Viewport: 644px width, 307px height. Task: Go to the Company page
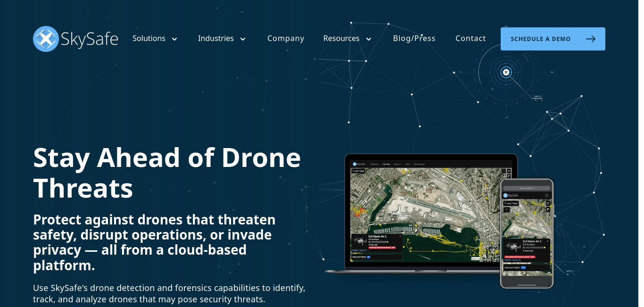pos(286,39)
